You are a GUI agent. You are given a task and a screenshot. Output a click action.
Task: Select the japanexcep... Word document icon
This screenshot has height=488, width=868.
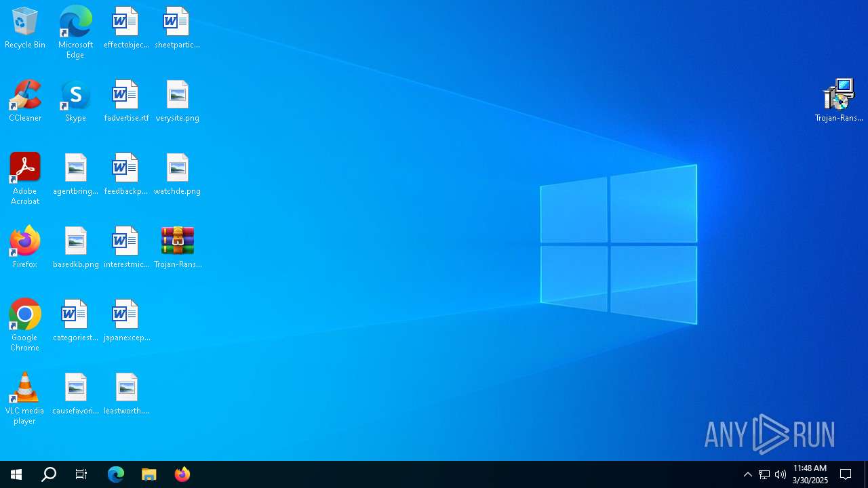[126, 321]
